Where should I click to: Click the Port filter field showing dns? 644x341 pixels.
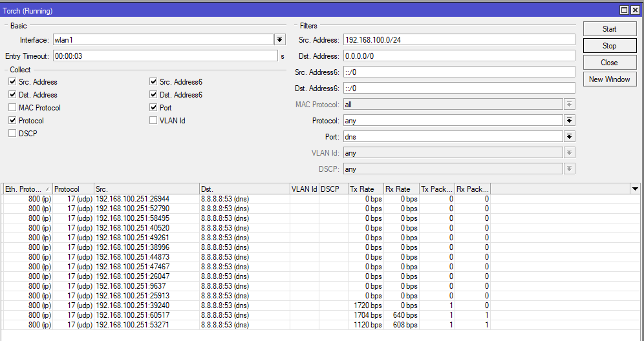453,137
